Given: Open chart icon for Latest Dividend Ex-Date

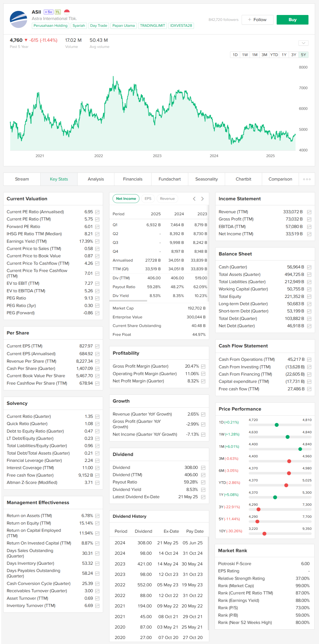Looking at the screenshot, I should pos(203,497).
